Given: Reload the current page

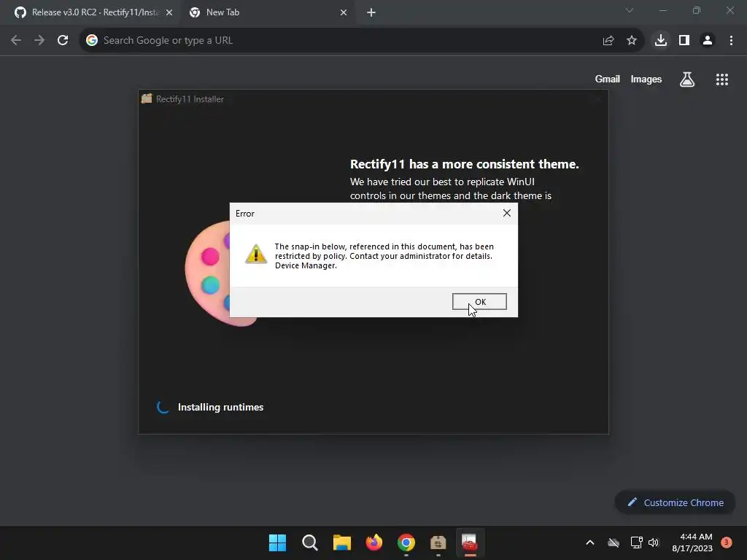Looking at the screenshot, I should tap(63, 40).
